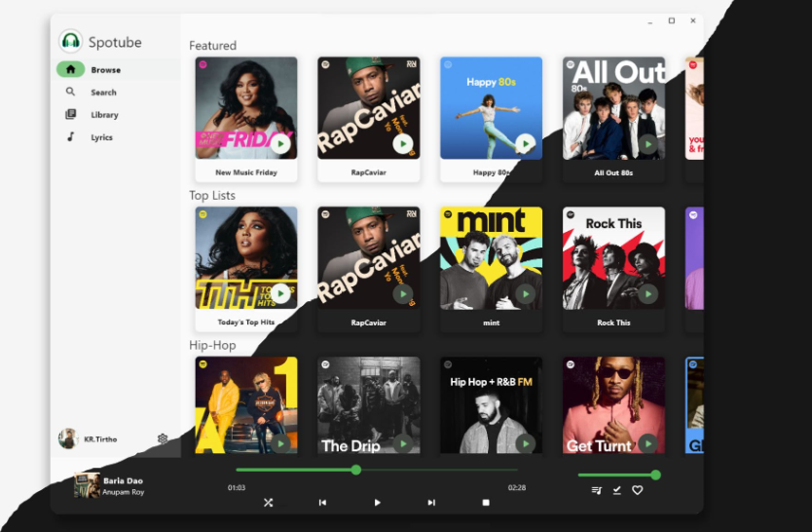
Task: Click the Top Lists section heading
Action: [x=212, y=195]
